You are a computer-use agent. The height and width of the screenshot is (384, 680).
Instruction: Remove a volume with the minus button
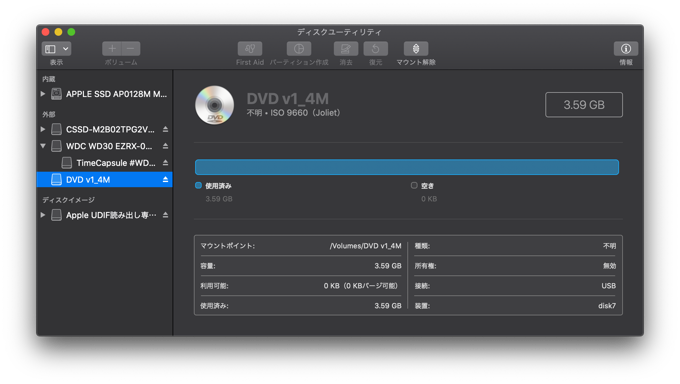pyautogui.click(x=131, y=49)
